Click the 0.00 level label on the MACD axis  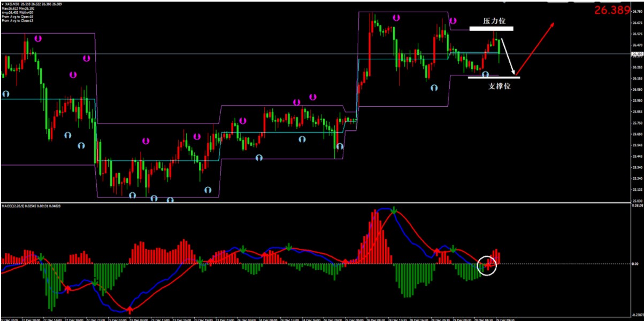pos(635,264)
